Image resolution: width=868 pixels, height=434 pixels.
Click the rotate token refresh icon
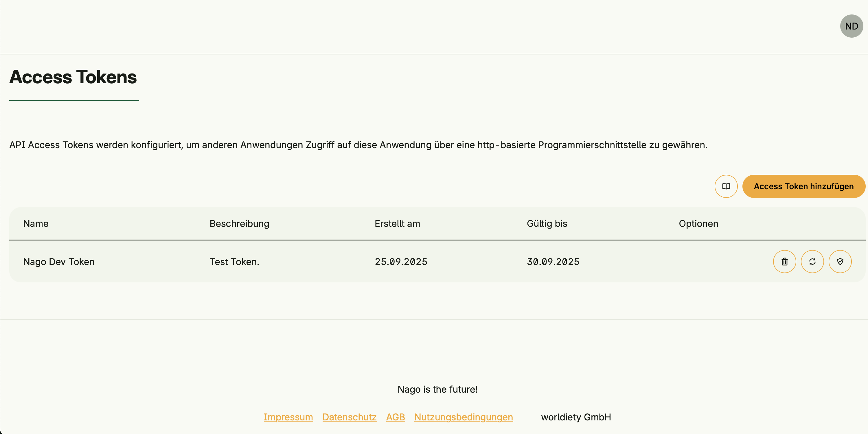812,262
